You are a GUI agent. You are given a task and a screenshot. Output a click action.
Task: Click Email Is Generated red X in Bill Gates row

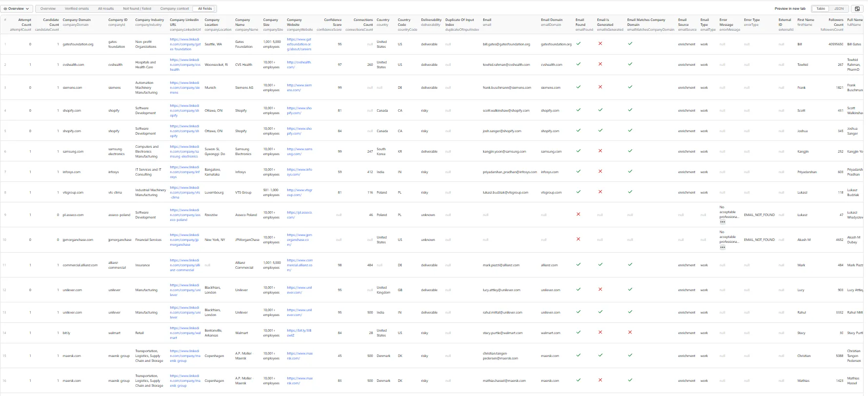(600, 43)
